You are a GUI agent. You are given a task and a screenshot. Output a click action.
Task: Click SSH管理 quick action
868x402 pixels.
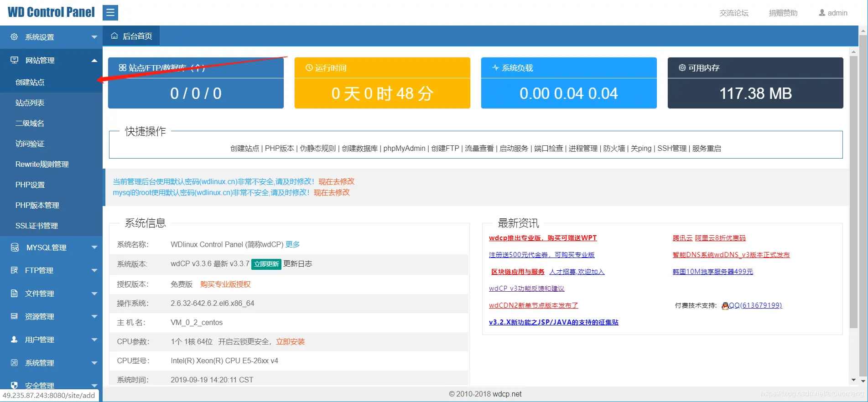pos(672,148)
